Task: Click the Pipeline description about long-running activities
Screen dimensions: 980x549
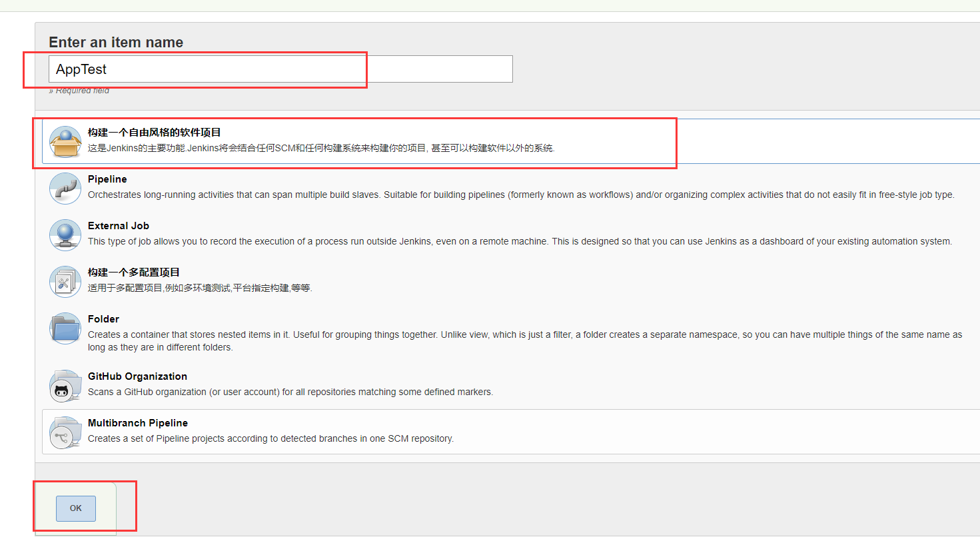Action: pos(521,195)
